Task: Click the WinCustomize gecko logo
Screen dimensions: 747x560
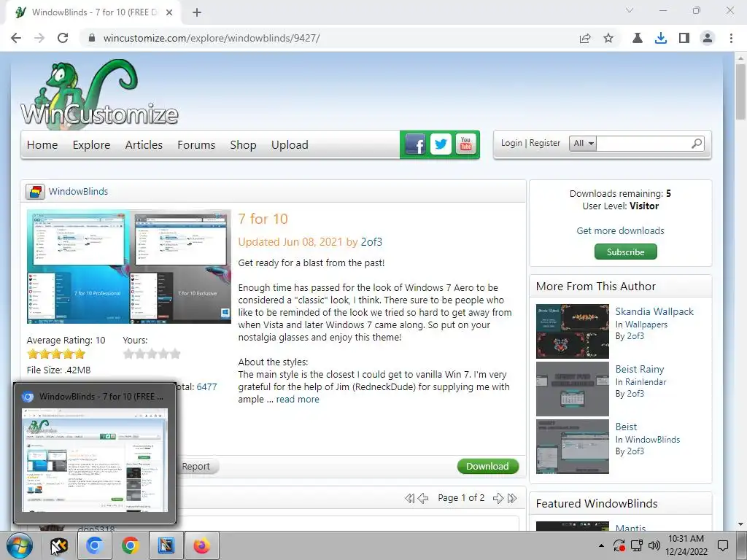Action: coord(99,93)
